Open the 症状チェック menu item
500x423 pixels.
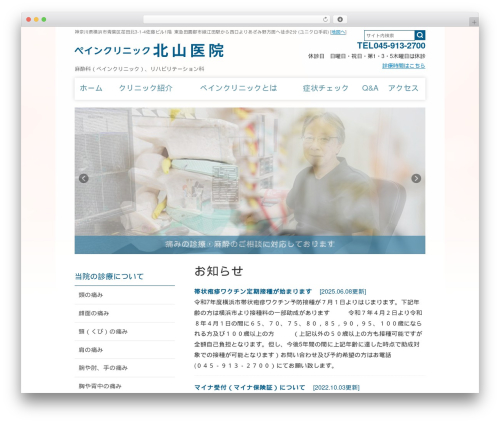pos(325,88)
